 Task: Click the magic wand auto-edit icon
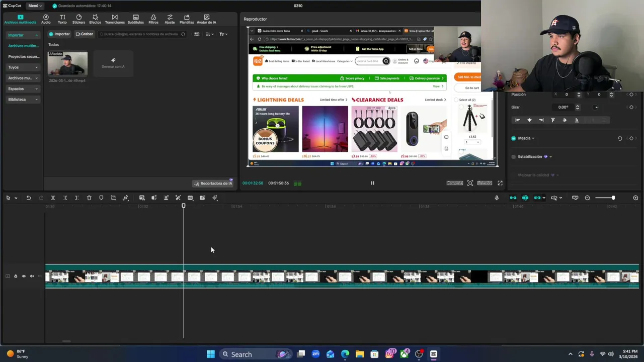coord(178,198)
